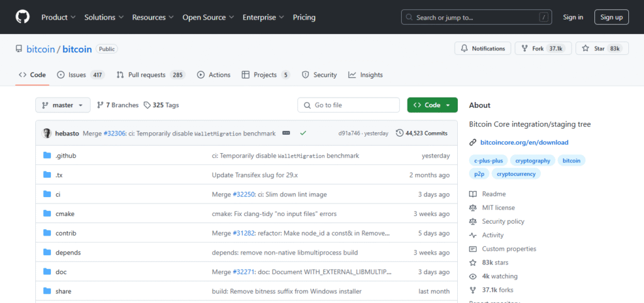Open the .github folder
This screenshot has height=303, width=644.
coord(65,156)
